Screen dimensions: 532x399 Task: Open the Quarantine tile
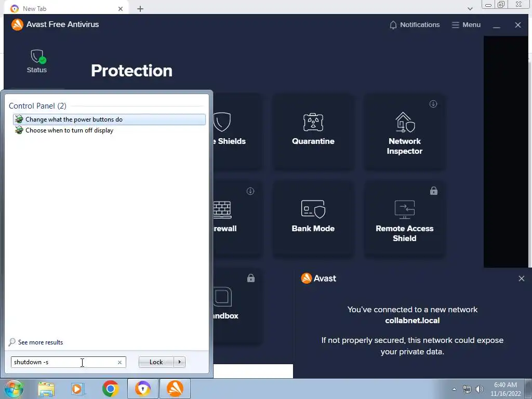click(x=313, y=132)
